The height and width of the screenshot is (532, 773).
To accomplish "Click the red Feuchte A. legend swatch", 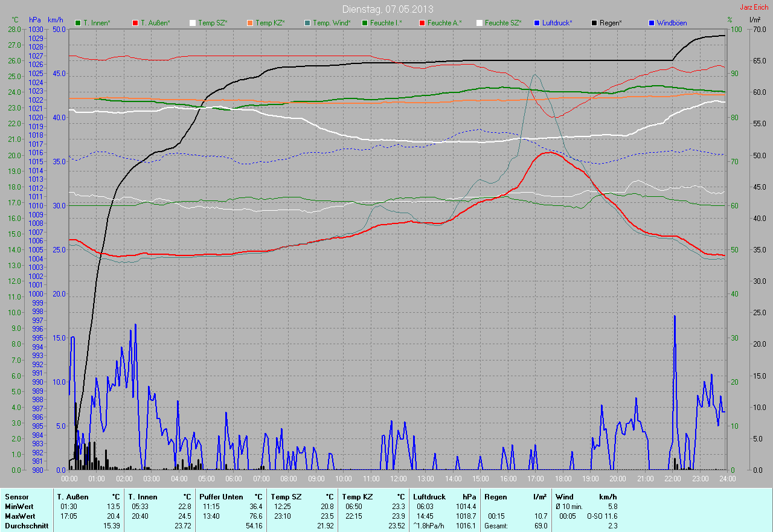I will coord(422,23).
